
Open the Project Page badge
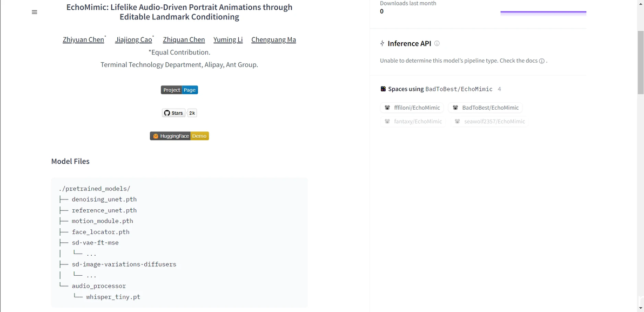pyautogui.click(x=179, y=90)
